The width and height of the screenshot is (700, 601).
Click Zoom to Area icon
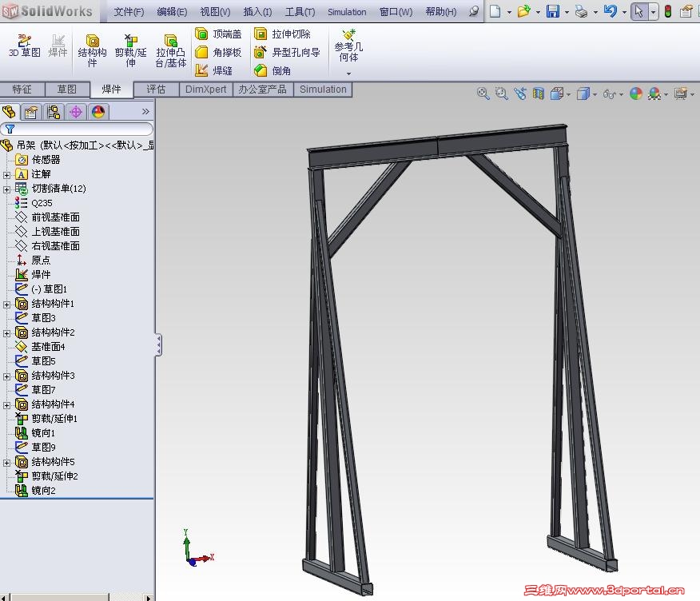point(501,94)
